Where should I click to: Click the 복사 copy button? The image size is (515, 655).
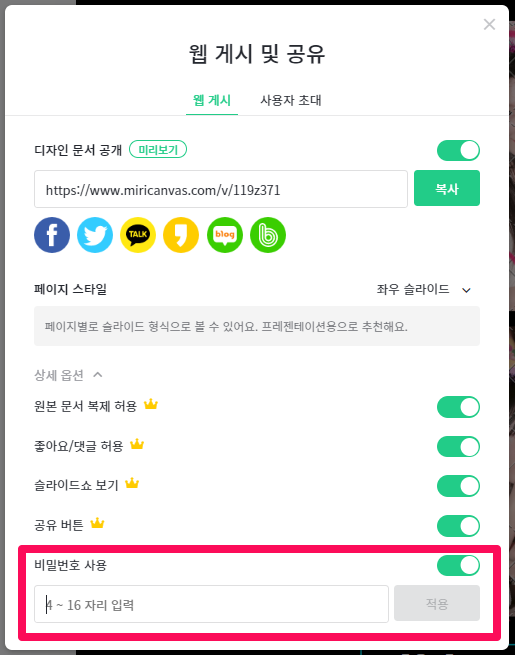(x=447, y=188)
